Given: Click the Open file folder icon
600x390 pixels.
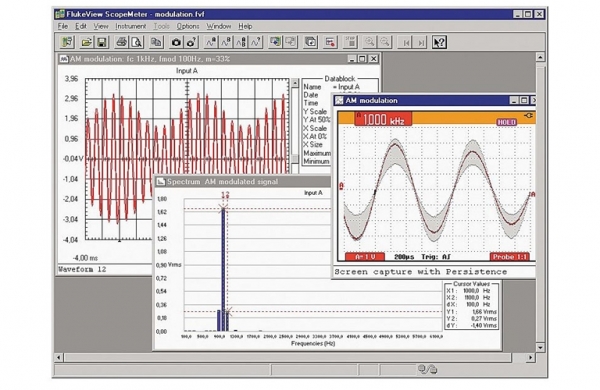Looking at the screenshot, I should point(86,42).
